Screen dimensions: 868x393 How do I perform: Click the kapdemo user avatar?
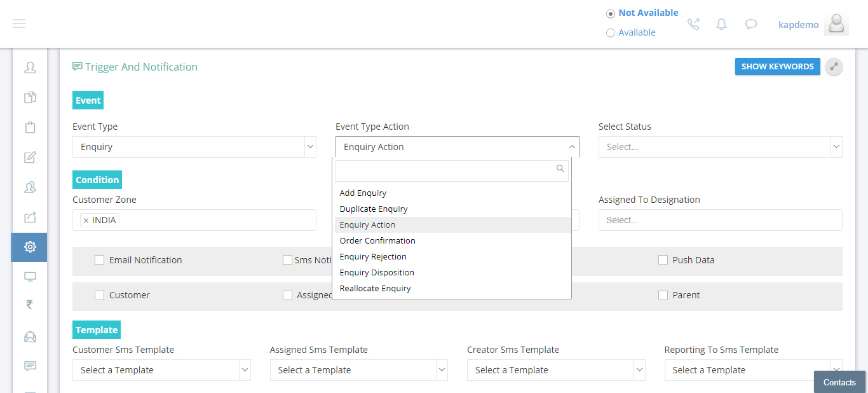(x=836, y=24)
